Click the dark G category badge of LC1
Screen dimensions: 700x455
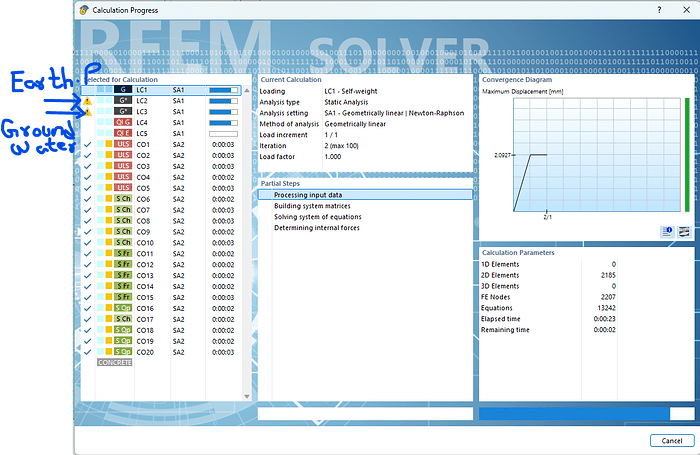(x=123, y=90)
